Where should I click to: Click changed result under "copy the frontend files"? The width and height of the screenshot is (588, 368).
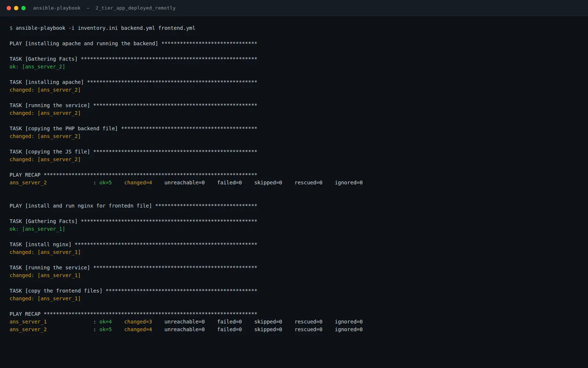[45, 298]
